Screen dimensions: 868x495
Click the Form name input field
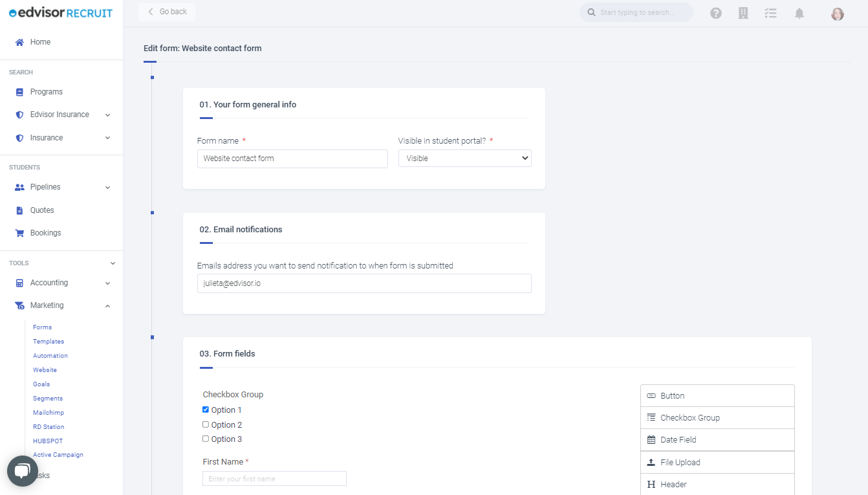point(292,159)
